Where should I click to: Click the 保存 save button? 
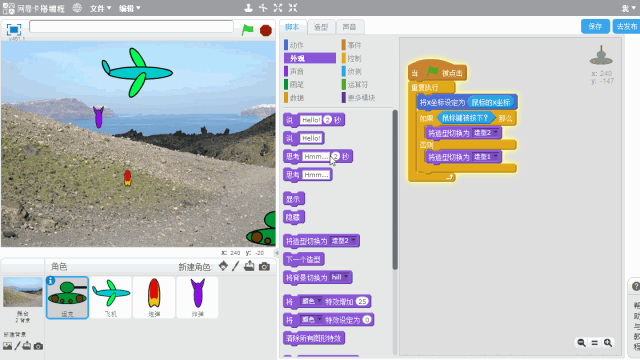point(595,27)
